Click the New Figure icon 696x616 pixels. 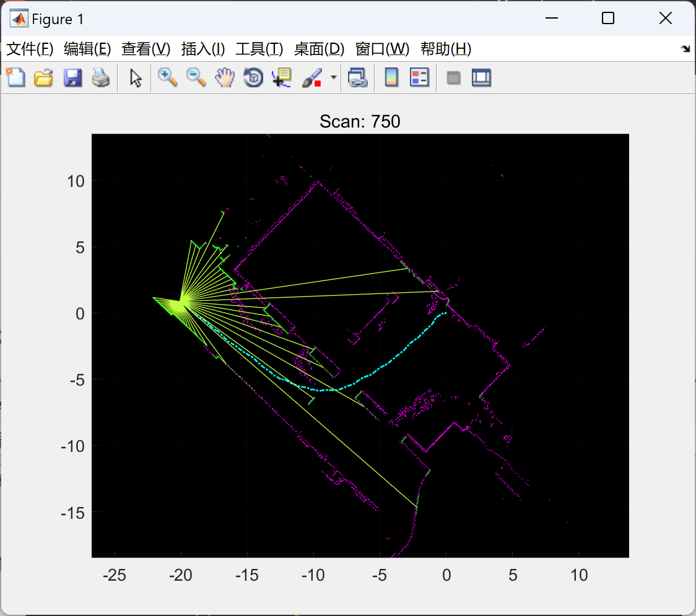click(16, 78)
